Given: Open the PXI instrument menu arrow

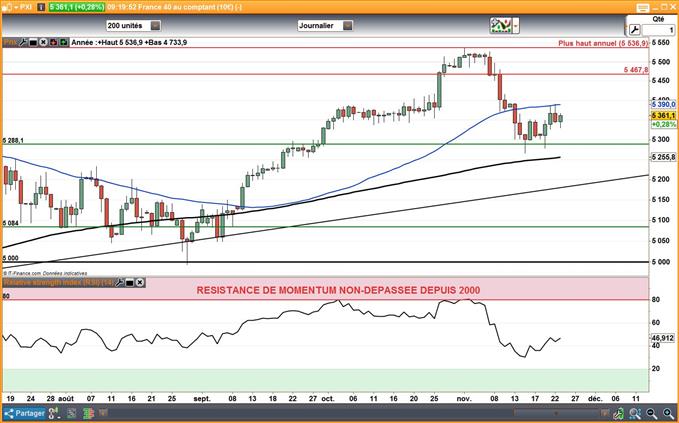Looking at the screenshot, I should click(x=15, y=7).
